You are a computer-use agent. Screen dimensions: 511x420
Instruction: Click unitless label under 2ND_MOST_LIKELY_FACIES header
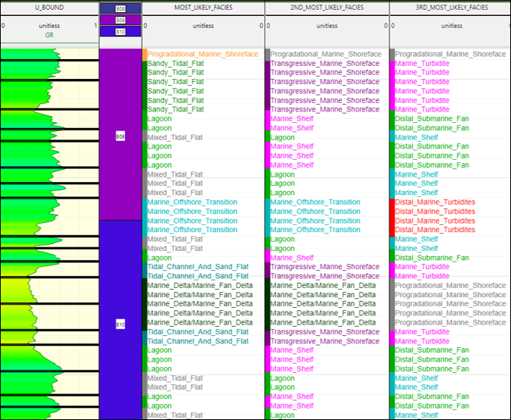pos(327,26)
